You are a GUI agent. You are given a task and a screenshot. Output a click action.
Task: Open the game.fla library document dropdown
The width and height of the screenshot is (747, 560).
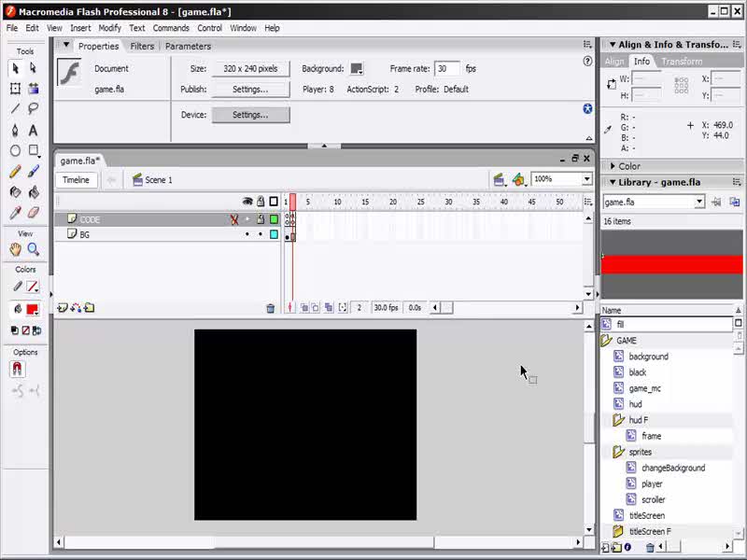[x=698, y=202]
